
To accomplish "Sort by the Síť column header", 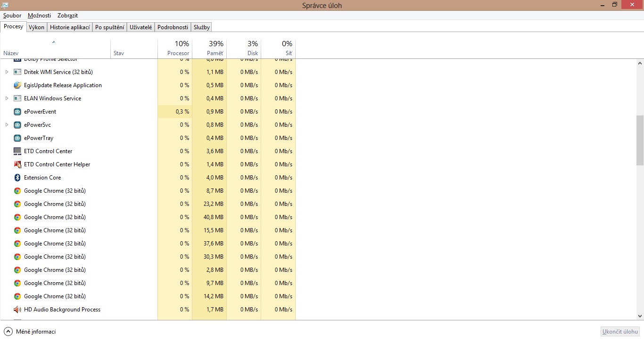I will pyautogui.click(x=278, y=48).
